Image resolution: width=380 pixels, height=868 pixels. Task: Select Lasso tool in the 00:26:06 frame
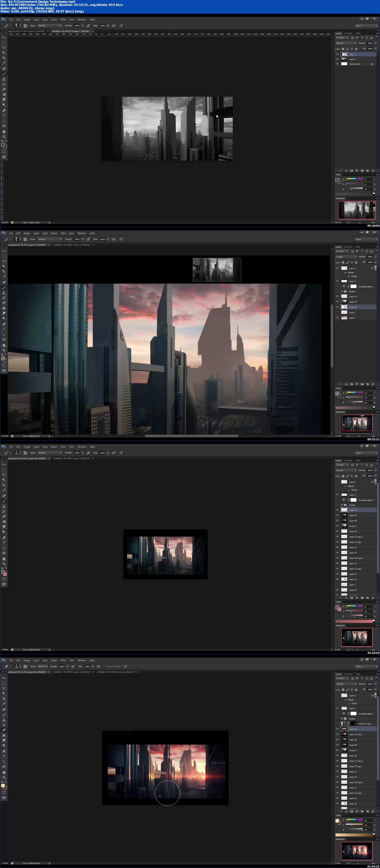(x=4, y=47)
